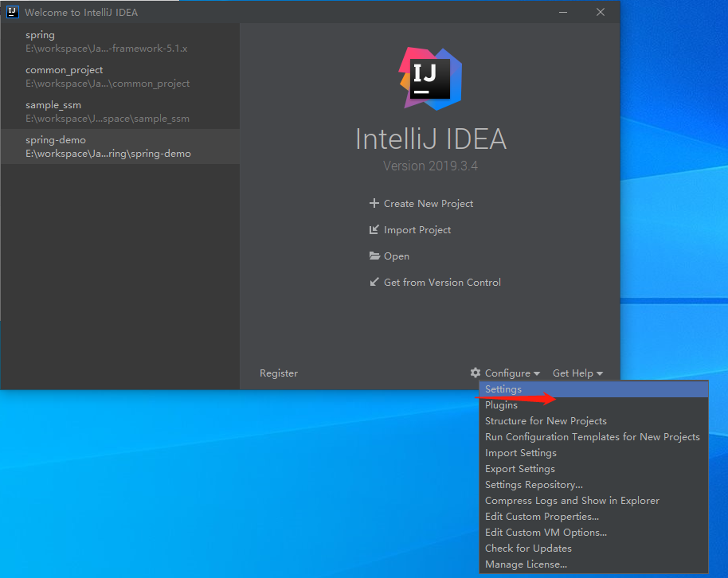Click the IntelliJ IDEA logo in center

[x=430, y=78]
